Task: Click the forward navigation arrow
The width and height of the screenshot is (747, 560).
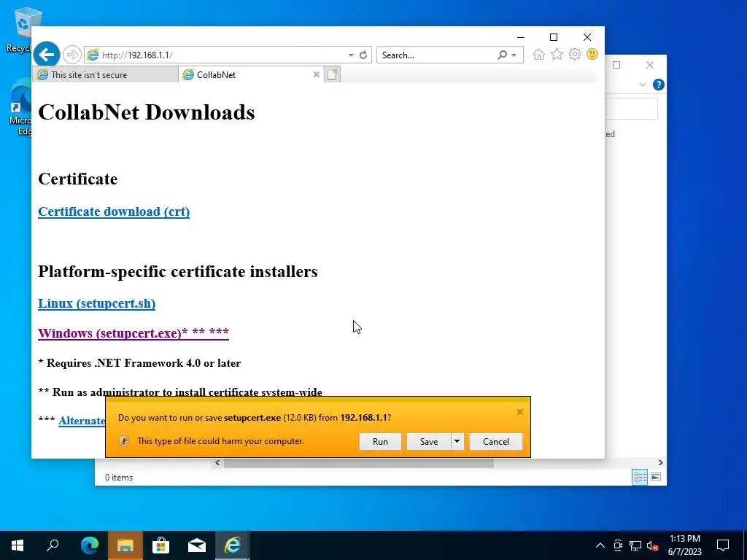Action: [72, 55]
